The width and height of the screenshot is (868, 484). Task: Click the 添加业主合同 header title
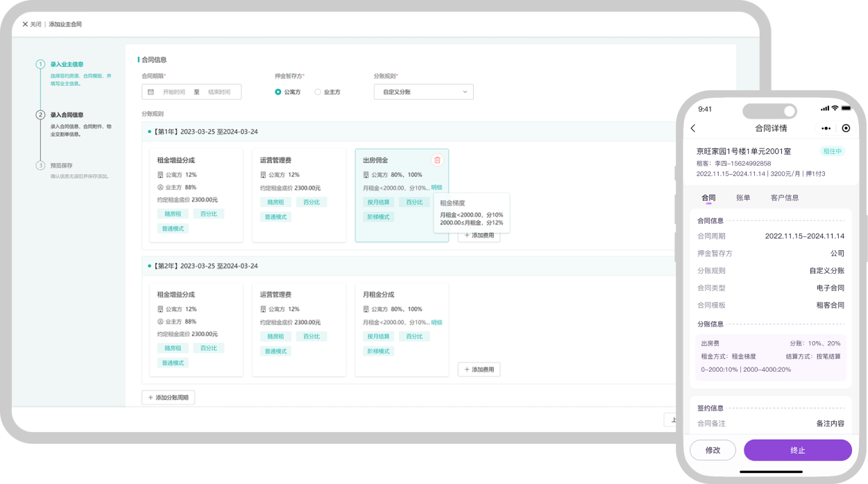[65, 24]
